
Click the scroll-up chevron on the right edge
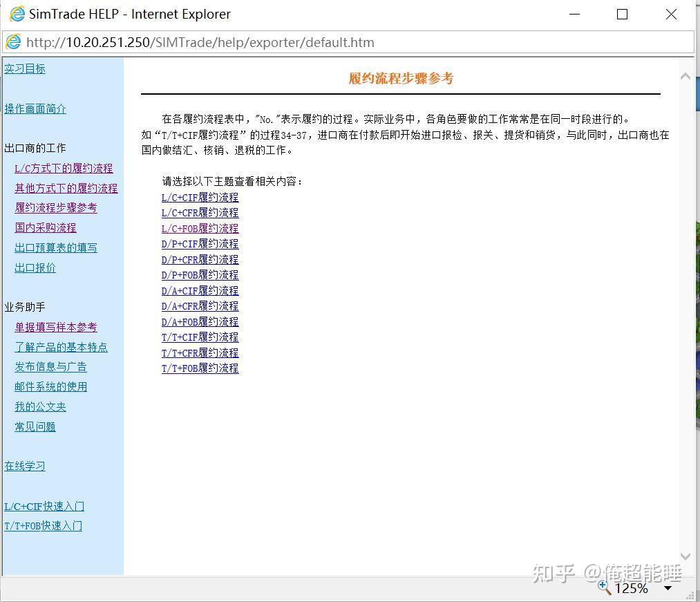685,76
